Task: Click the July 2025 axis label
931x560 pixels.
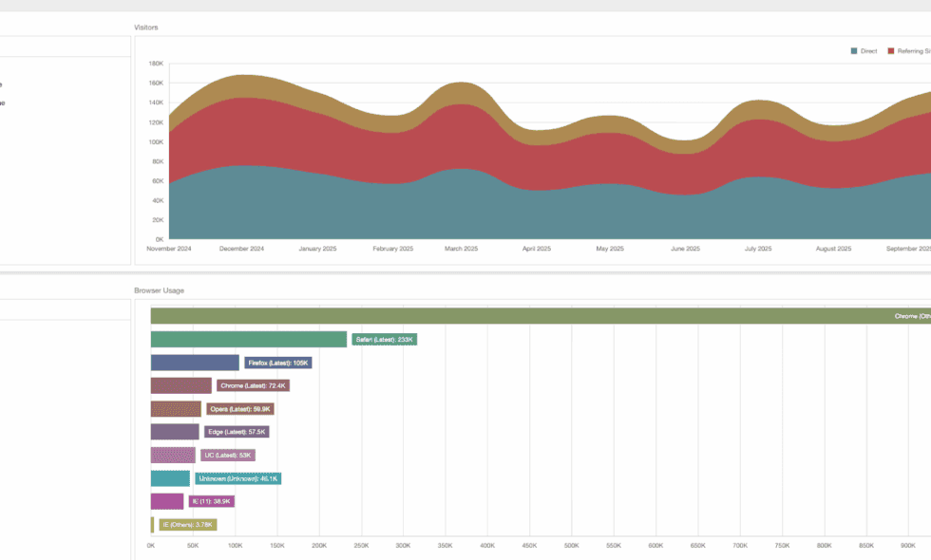Action: (x=758, y=249)
